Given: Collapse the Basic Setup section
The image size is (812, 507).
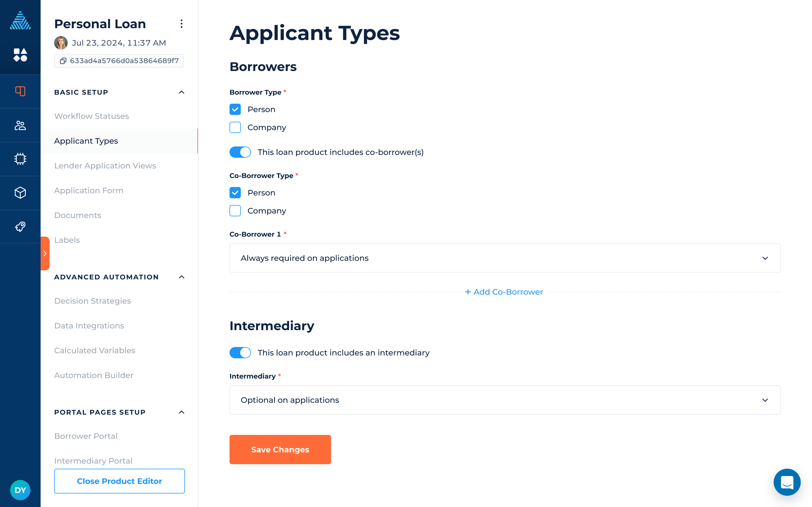Looking at the screenshot, I should point(182,92).
